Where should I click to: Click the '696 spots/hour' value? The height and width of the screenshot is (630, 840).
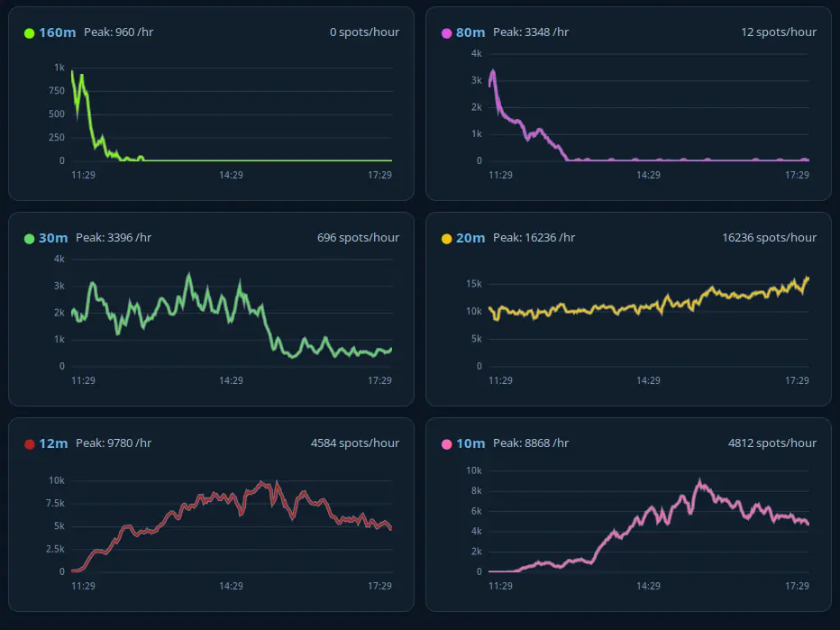click(358, 237)
